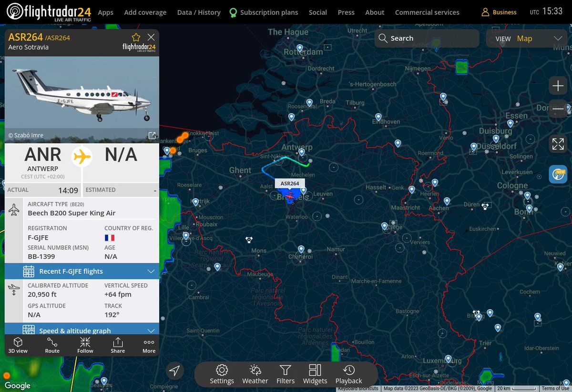
Task: Open flight Playback
Action: (x=349, y=374)
